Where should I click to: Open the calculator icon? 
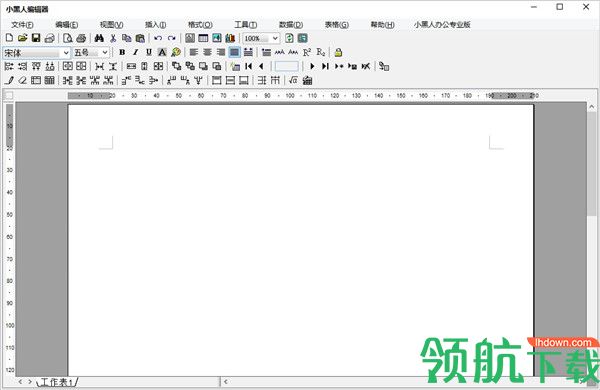(307, 80)
